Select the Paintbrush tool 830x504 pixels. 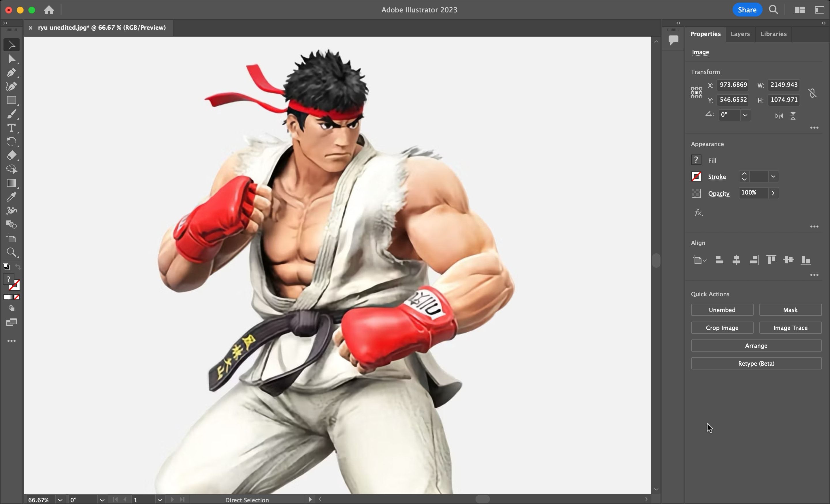click(11, 114)
